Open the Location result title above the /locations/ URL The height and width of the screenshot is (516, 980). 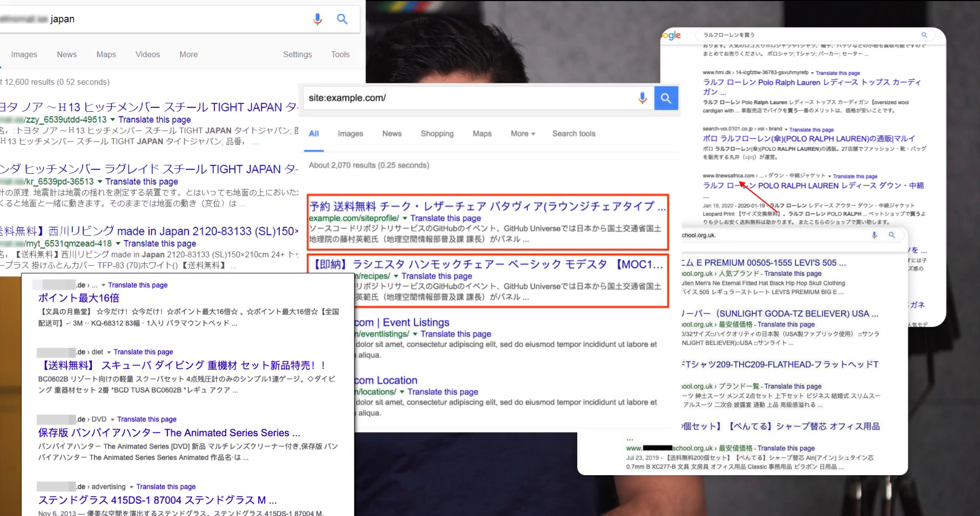(386, 380)
